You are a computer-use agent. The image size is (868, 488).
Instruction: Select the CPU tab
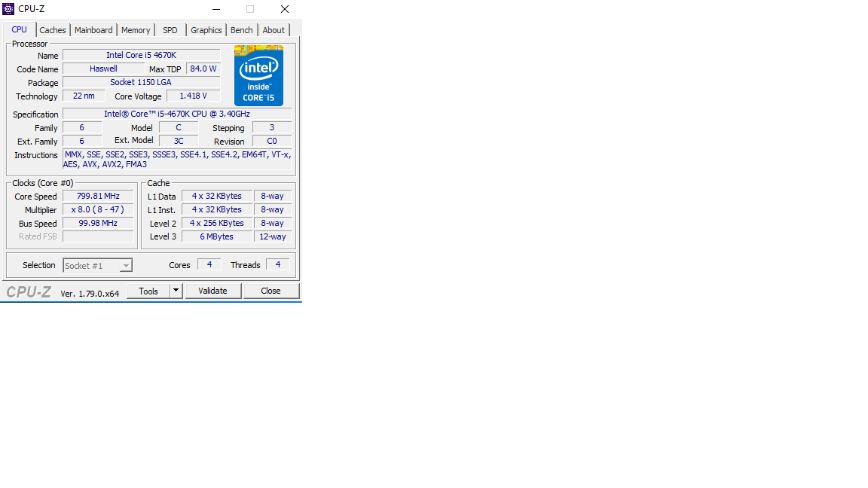click(x=20, y=29)
